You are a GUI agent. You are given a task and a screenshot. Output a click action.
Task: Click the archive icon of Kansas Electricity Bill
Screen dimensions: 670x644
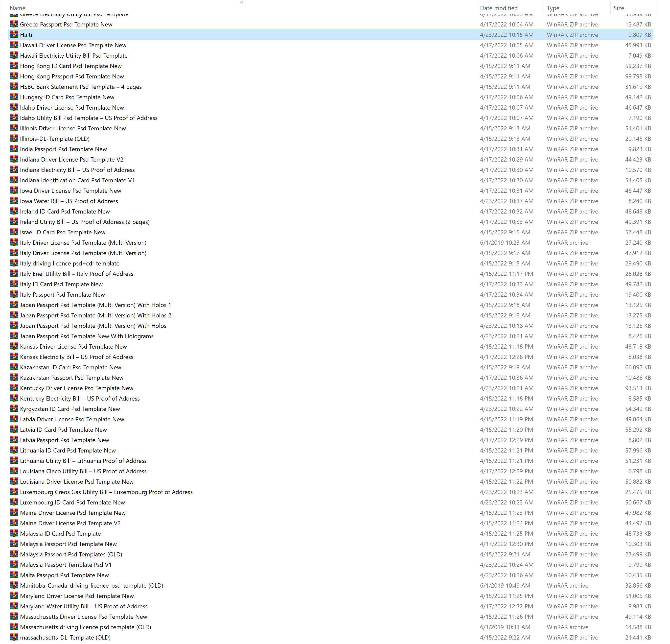click(x=14, y=357)
